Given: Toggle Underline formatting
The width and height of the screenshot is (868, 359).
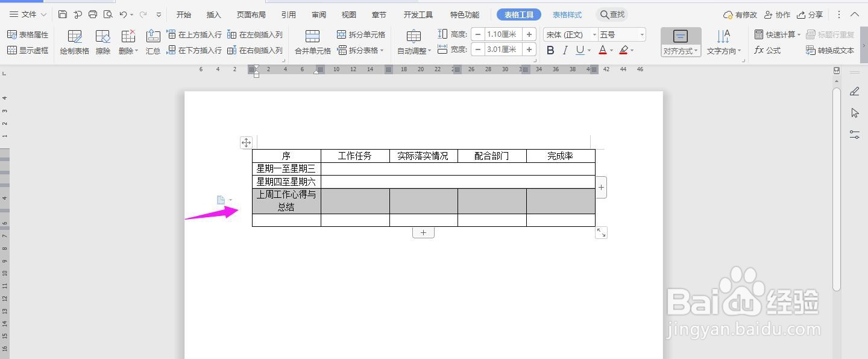Looking at the screenshot, I should coord(580,51).
